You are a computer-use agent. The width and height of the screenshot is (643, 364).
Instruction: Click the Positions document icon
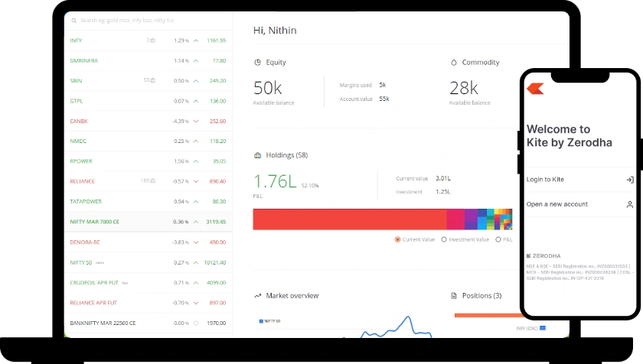[453, 296]
